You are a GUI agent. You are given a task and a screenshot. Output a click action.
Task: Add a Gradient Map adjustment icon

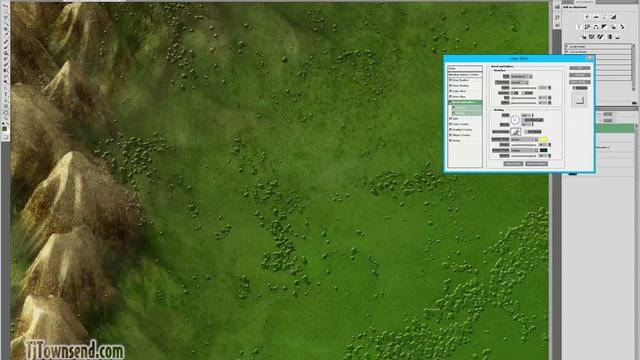[610, 37]
